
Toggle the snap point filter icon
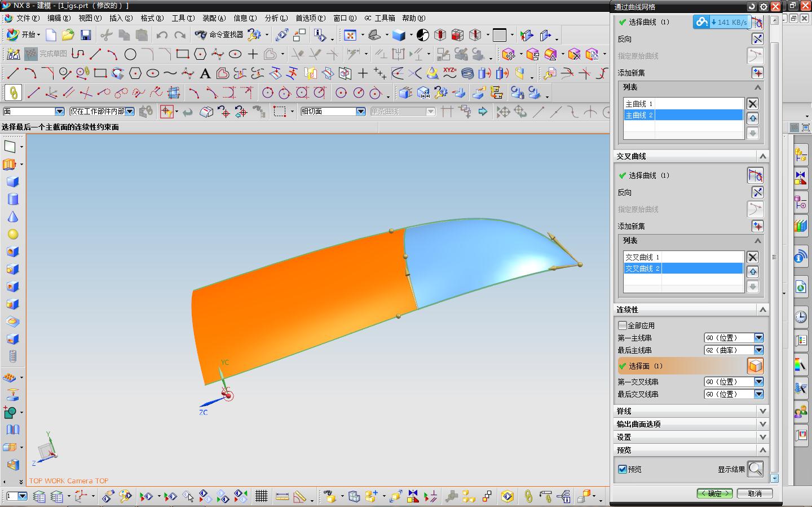tap(166, 112)
